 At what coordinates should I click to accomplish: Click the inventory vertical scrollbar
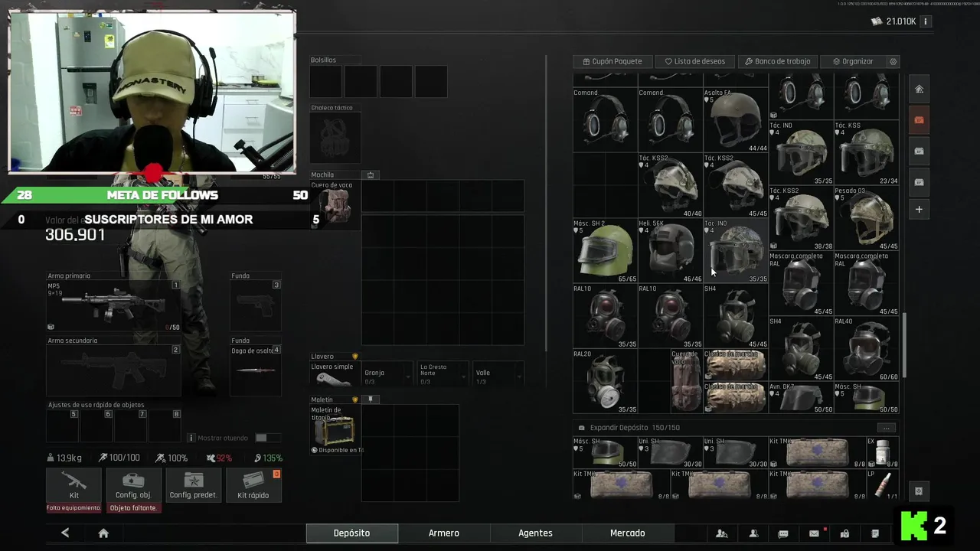903,344
